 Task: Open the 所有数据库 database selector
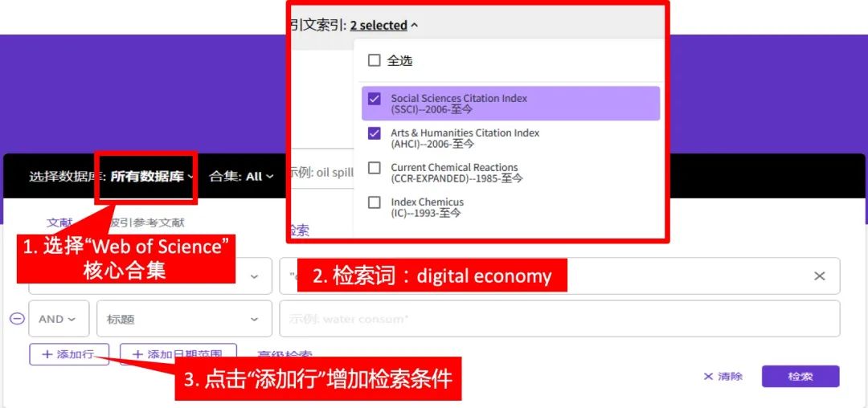(x=151, y=177)
